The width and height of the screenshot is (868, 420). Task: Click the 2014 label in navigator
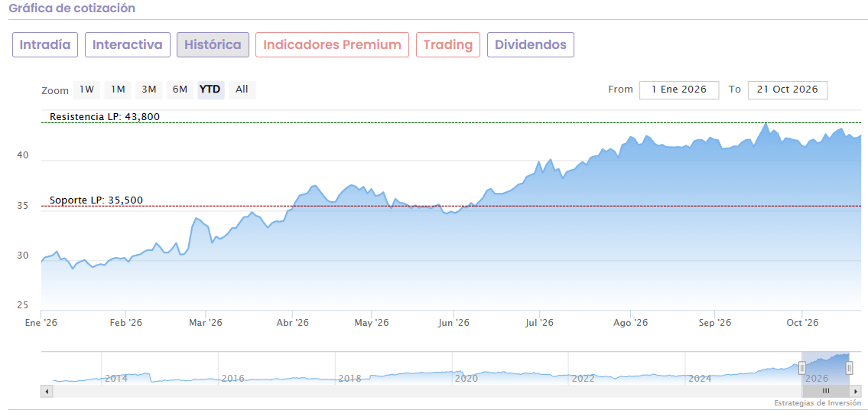[116, 379]
